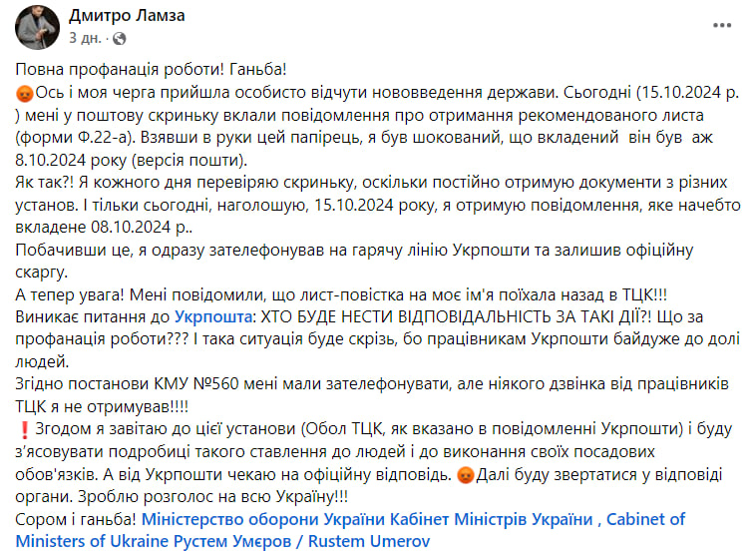Open the author name Дмитро Ламза
Image resolution: width=756 pixels, height=559 pixels.
[x=128, y=17]
